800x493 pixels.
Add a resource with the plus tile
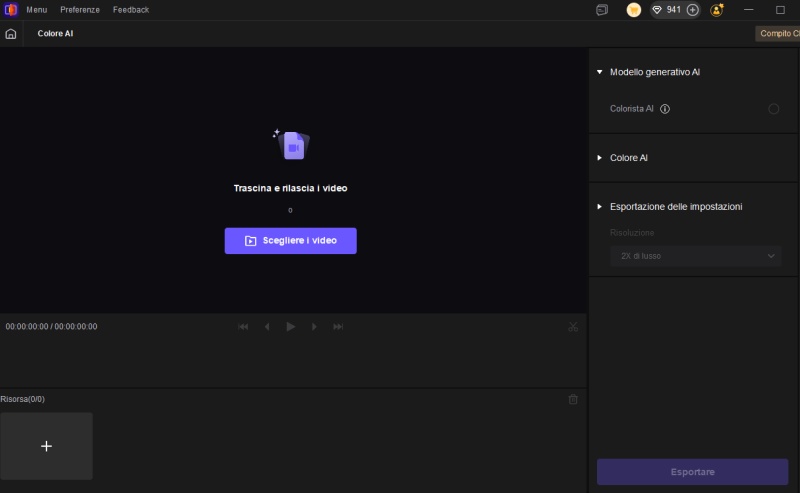[x=46, y=446]
